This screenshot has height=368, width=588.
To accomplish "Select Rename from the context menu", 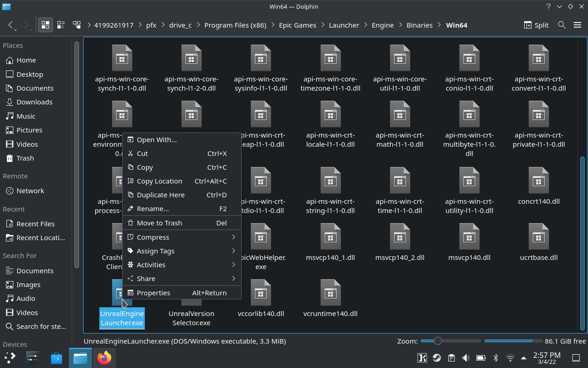I will (152, 209).
